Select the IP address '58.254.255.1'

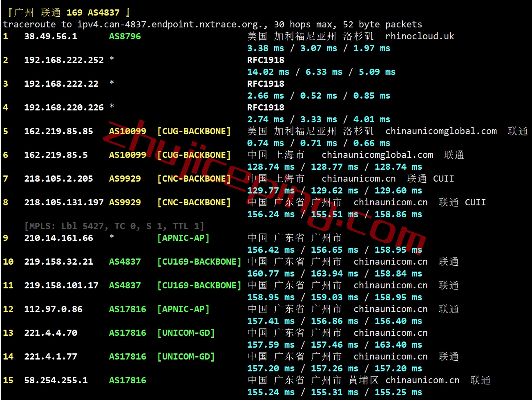coord(56,380)
